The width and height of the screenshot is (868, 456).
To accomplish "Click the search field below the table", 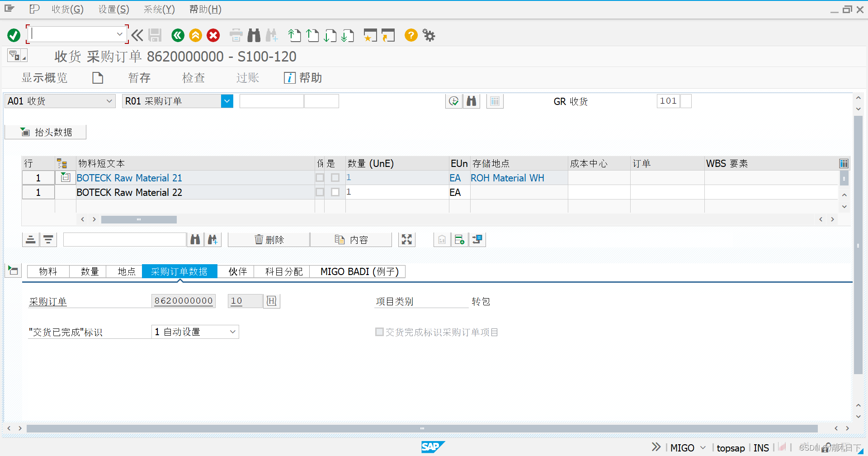I will pyautogui.click(x=125, y=239).
